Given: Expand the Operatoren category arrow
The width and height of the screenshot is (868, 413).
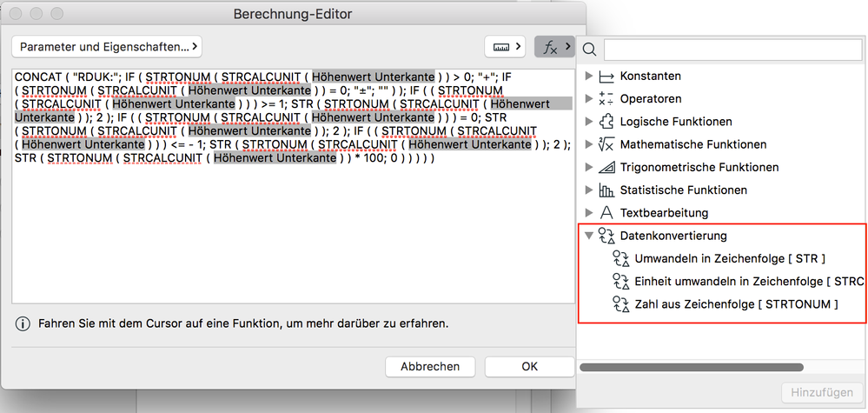Looking at the screenshot, I should pyautogui.click(x=588, y=98).
